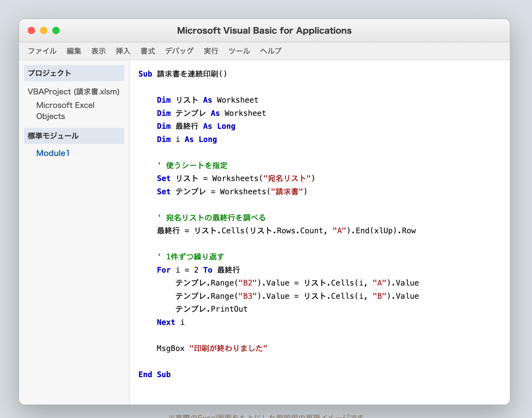
Task: Click the red close window button
Action: (x=31, y=30)
